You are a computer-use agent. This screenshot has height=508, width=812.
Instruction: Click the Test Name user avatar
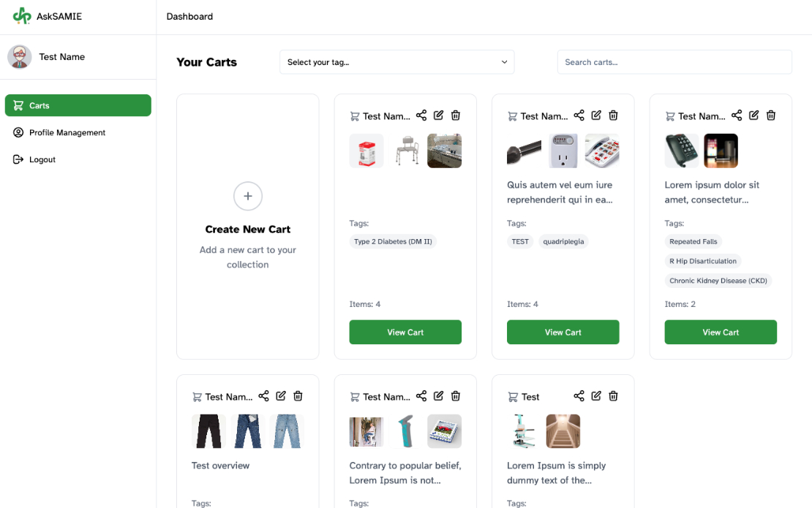pos(20,57)
